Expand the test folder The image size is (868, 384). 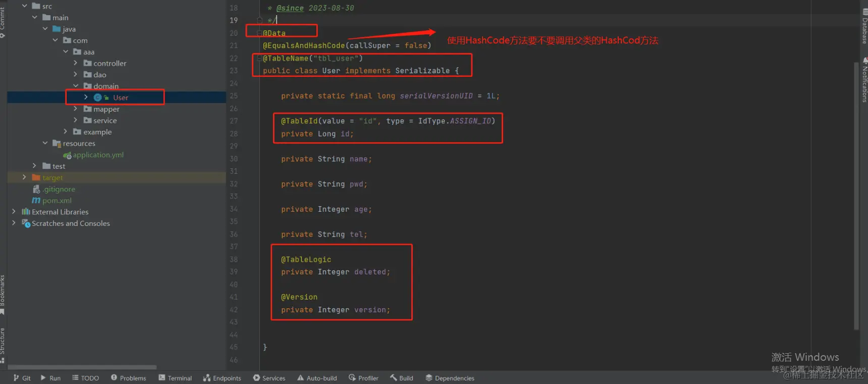[35, 166]
